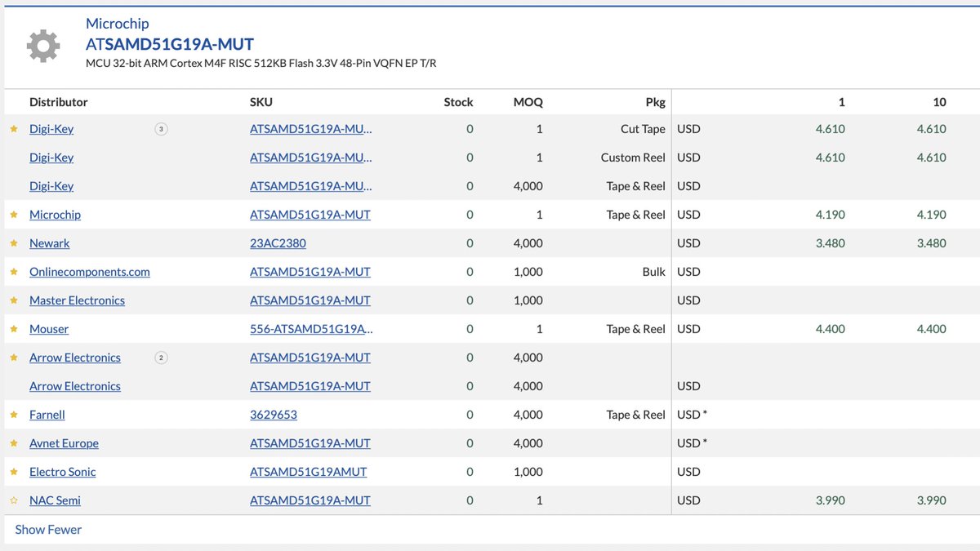Click the Custom Reel packaging cell
The width and height of the screenshot is (980, 551).
[x=634, y=158]
